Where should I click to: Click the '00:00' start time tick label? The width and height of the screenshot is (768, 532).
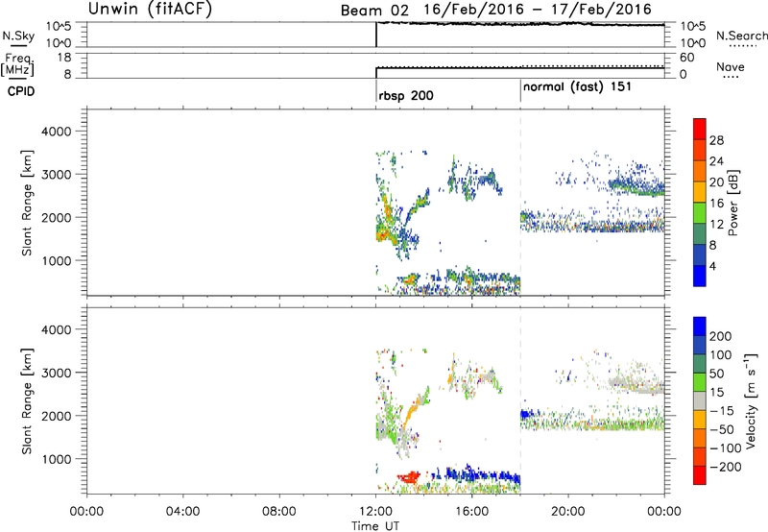pyautogui.click(x=86, y=512)
